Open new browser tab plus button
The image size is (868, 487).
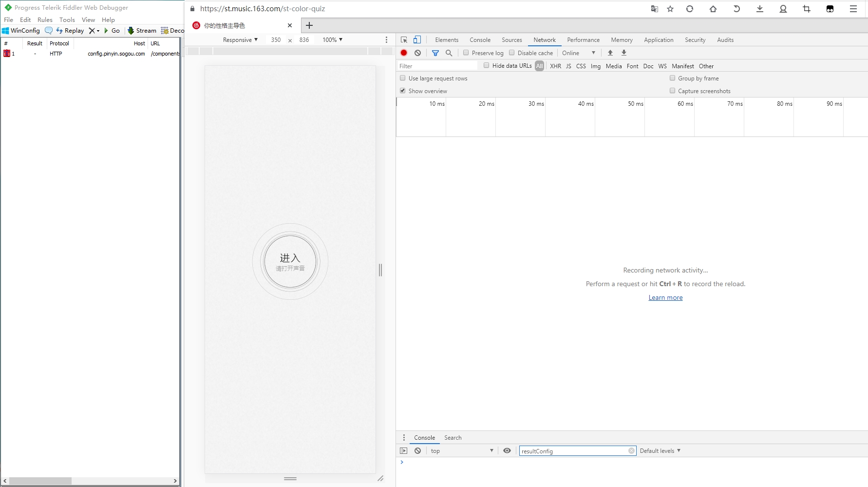tap(309, 25)
